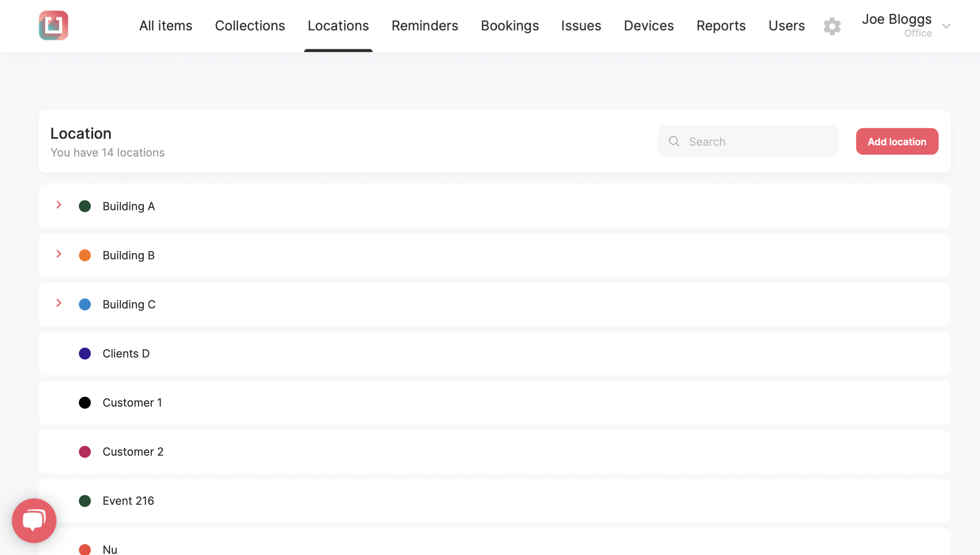The height and width of the screenshot is (555, 980).
Task: Click the app logo icon
Action: click(x=53, y=26)
